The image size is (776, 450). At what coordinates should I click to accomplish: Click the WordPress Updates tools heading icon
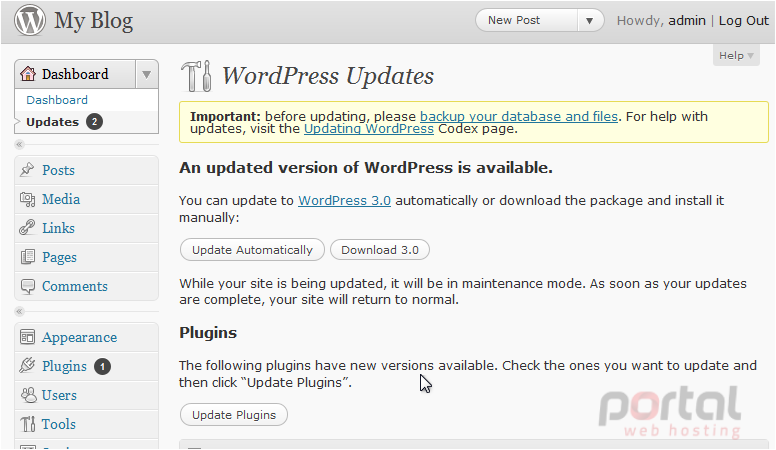tap(196, 76)
